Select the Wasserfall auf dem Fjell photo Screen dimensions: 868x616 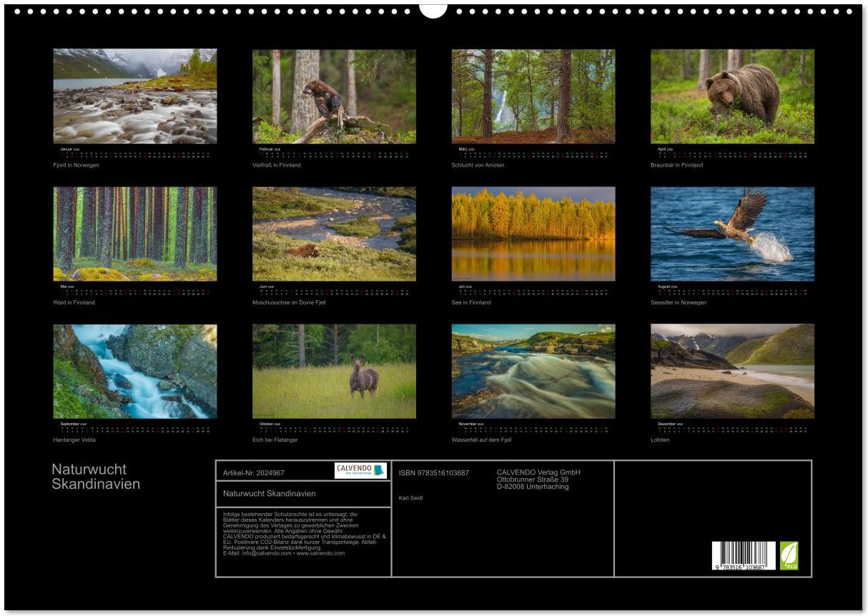pyautogui.click(x=533, y=372)
